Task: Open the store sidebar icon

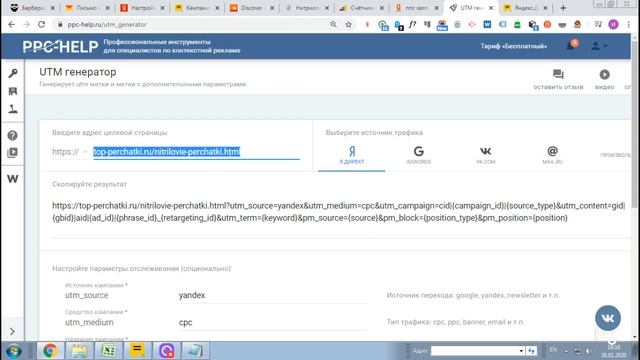Action: [x=13, y=91]
